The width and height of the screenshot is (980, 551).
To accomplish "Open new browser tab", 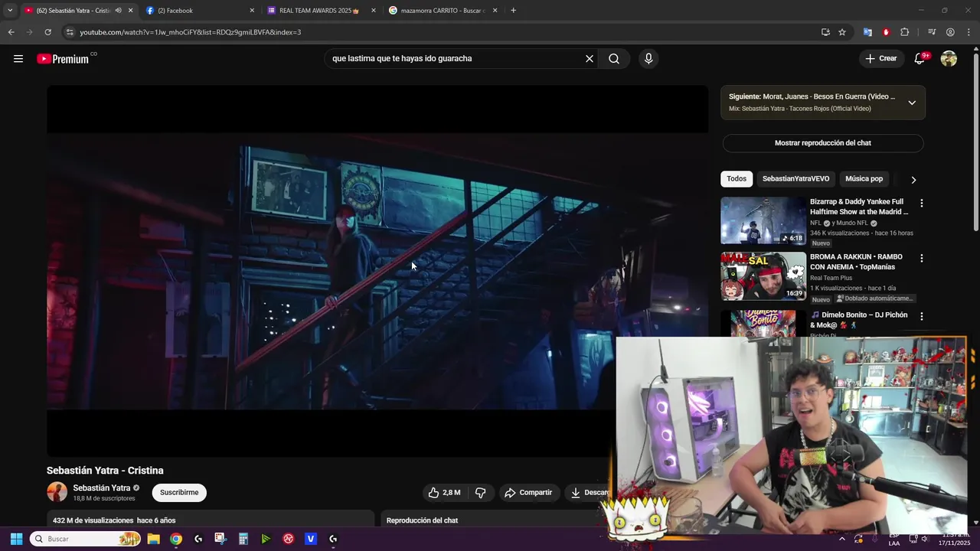I will (513, 11).
